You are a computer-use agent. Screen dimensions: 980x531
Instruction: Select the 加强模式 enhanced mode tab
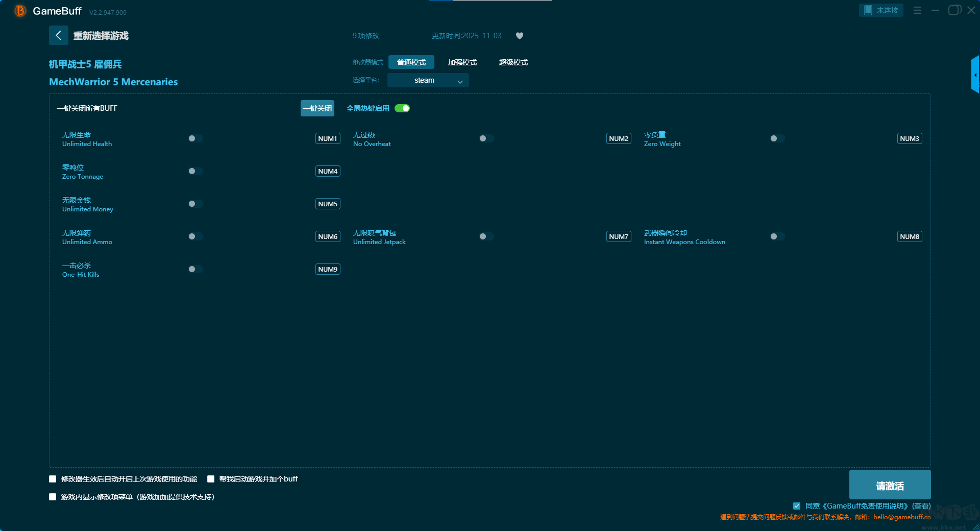click(462, 62)
